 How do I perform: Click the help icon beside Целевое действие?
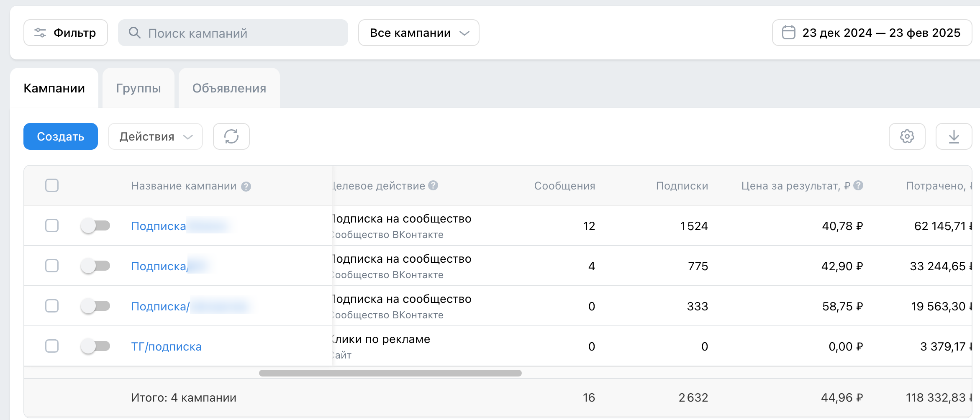pyautogui.click(x=433, y=185)
